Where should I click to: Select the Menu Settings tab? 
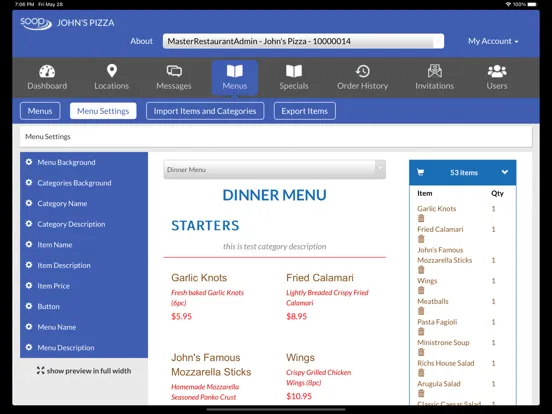point(103,111)
